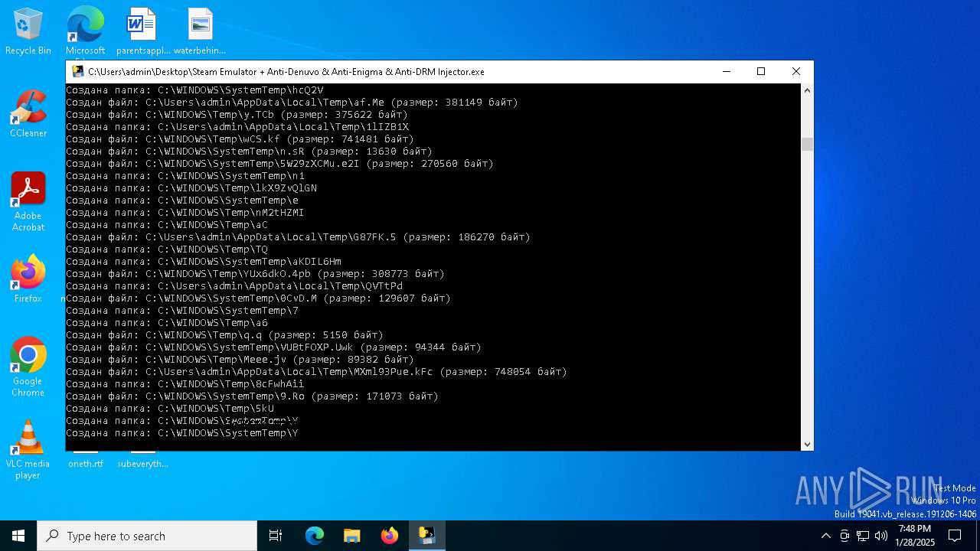980x551 pixels.
Task: Open File Explorer from the taskbar
Action: 351,536
